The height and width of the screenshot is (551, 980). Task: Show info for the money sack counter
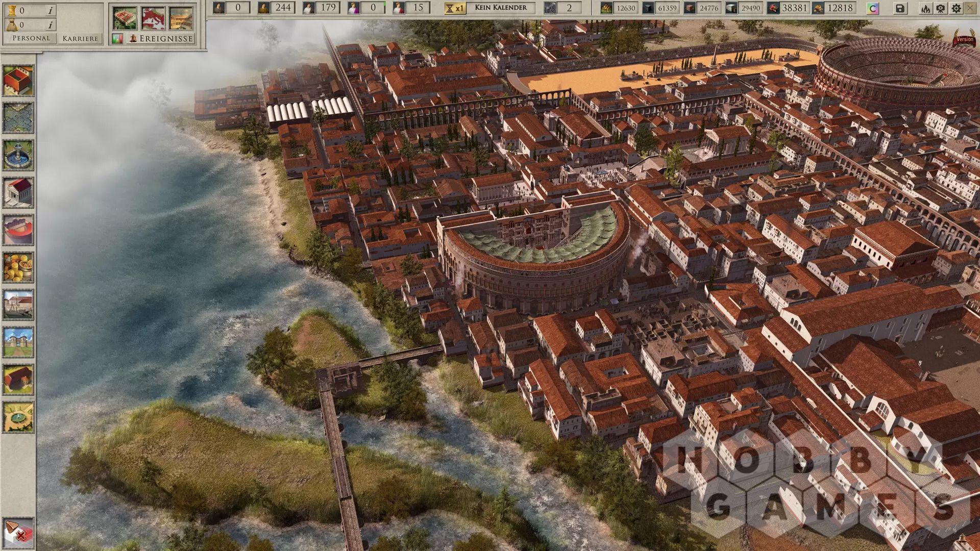pyautogui.click(x=50, y=24)
